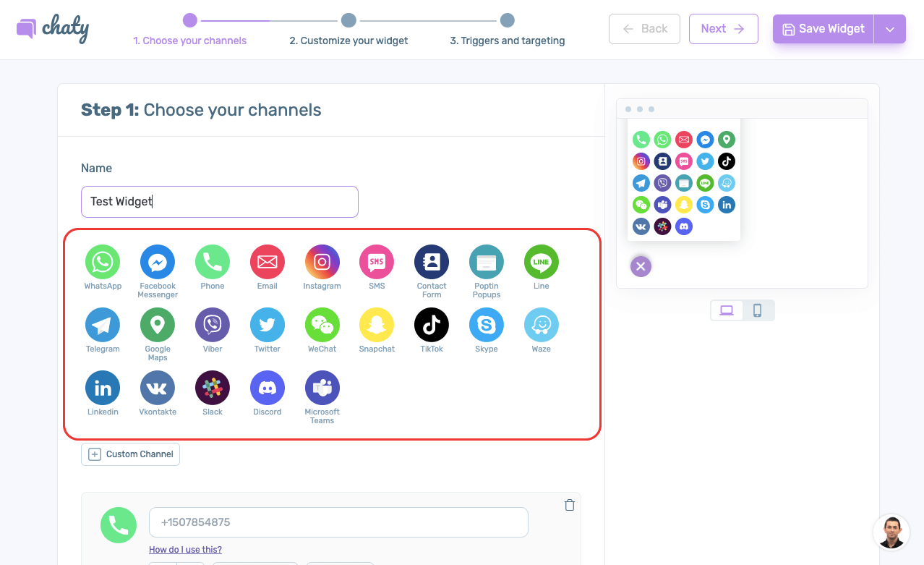Open the How do I use this link
Viewport: 924px width, 565px height.
185,550
